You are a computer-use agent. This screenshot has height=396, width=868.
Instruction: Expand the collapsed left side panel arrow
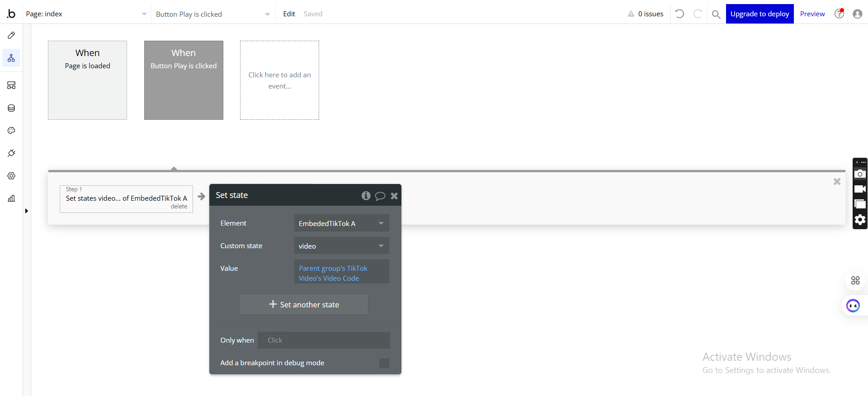(x=27, y=211)
